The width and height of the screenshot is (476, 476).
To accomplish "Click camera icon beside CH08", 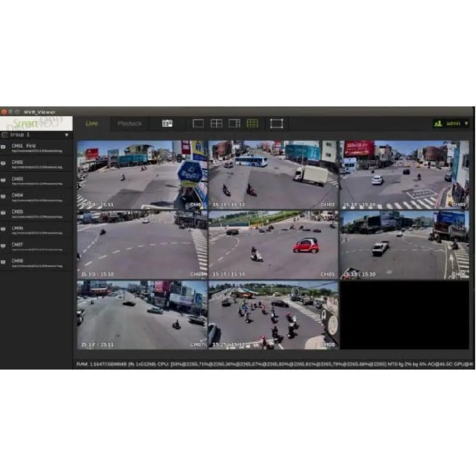I will 3,262.
